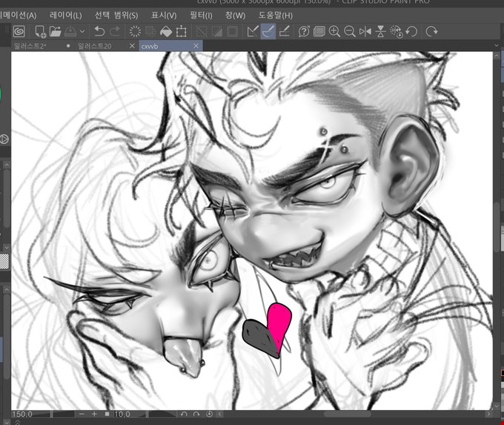Open the 필터(I) menu
Image resolution: width=504 pixels, height=425 pixels.
[201, 15]
